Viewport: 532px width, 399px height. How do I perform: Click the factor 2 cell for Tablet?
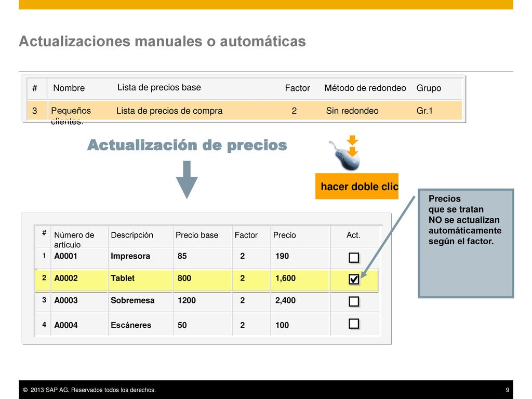pyautogui.click(x=242, y=278)
